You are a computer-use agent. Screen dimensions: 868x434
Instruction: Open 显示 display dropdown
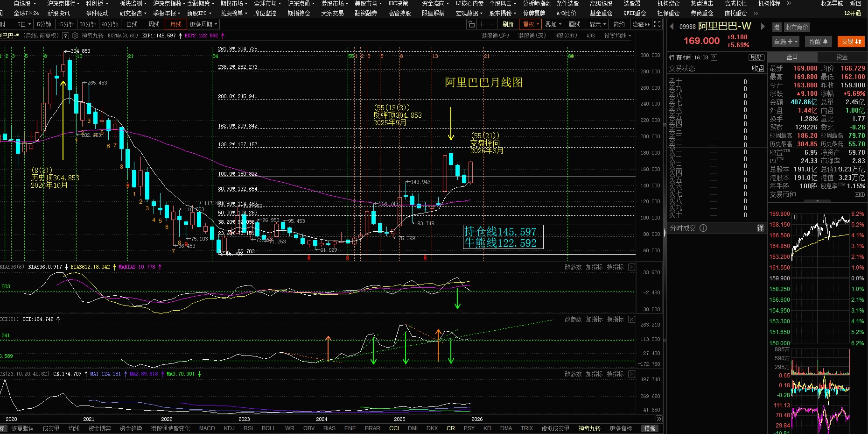pos(597,24)
